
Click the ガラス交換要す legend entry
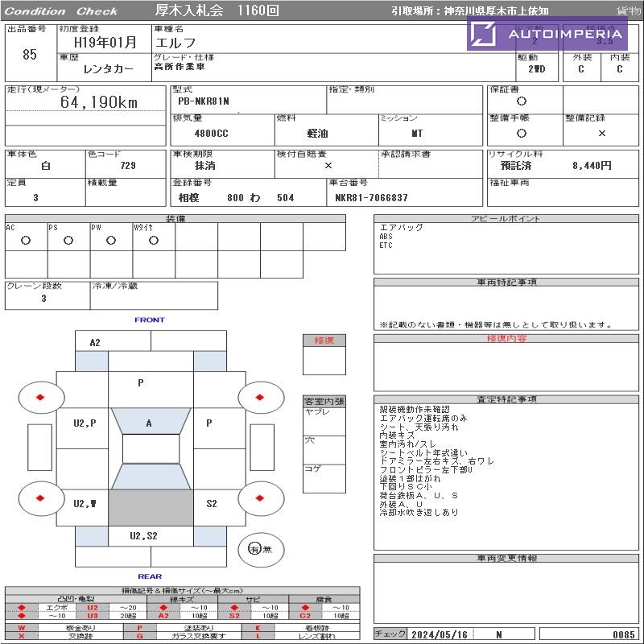coord(199,636)
